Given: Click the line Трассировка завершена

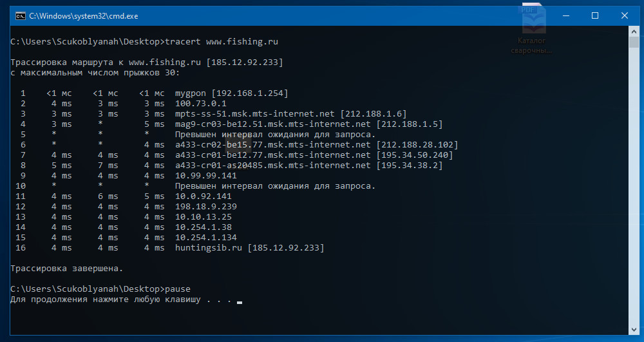Looking at the screenshot, I should pos(67,269).
